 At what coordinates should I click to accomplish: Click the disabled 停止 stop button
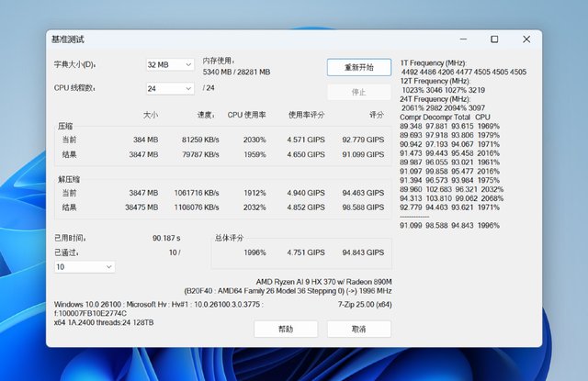[359, 92]
